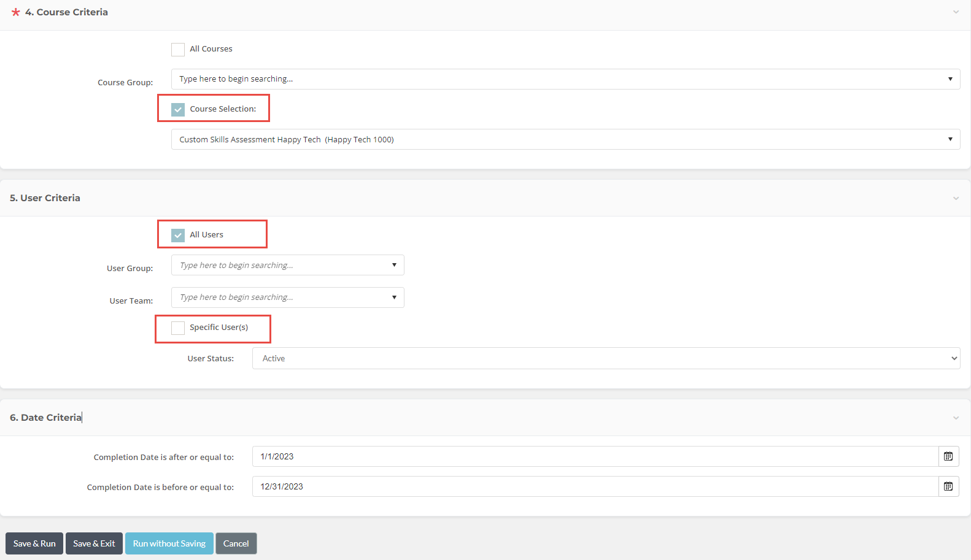Expand the User Group dropdown
The height and width of the screenshot is (560, 971).
(x=287, y=266)
